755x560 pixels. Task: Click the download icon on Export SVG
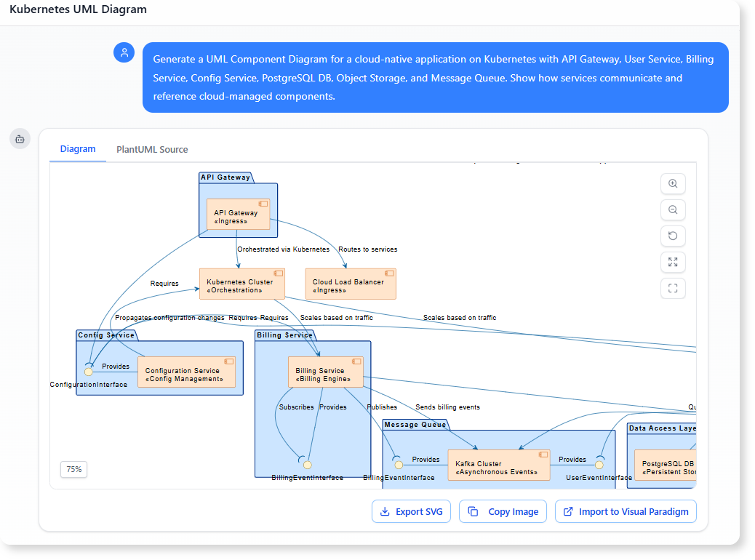[385, 511]
